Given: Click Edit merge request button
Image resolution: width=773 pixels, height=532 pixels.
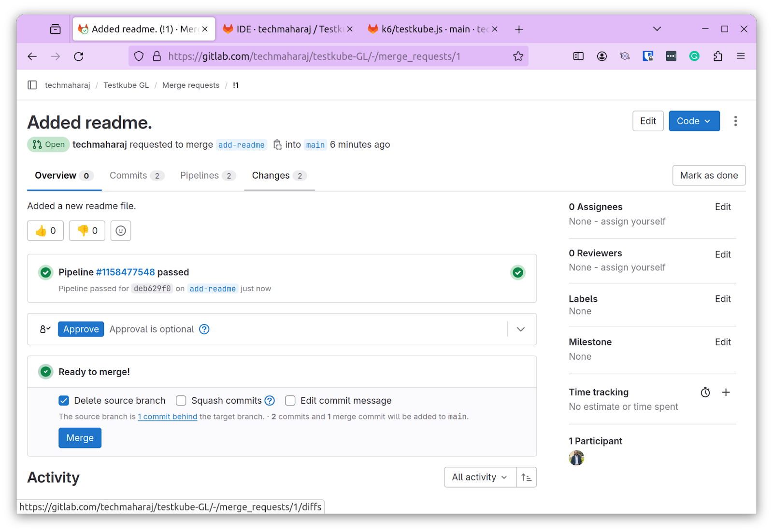Looking at the screenshot, I should click(648, 121).
